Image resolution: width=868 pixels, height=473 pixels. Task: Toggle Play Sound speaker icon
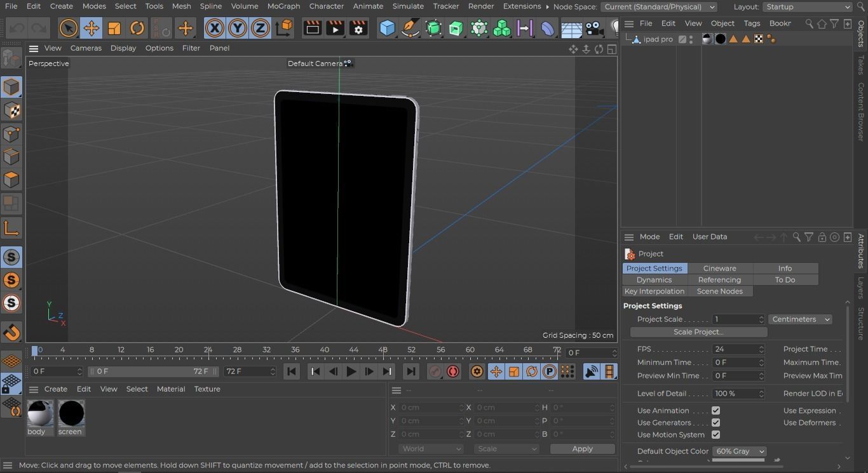[x=592, y=371]
